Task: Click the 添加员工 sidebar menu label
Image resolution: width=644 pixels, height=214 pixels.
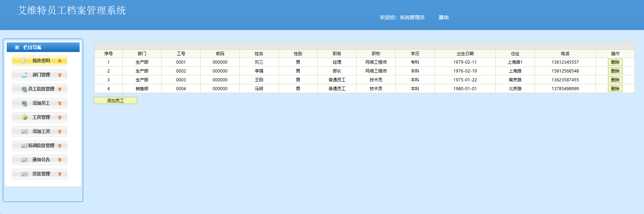Action: [41, 103]
